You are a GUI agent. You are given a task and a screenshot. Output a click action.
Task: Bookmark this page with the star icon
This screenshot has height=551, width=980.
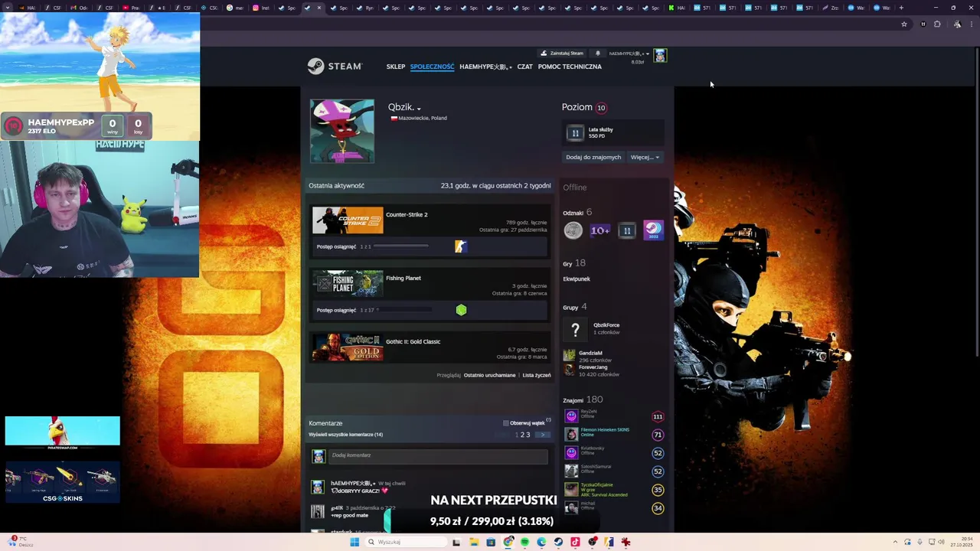coord(904,24)
